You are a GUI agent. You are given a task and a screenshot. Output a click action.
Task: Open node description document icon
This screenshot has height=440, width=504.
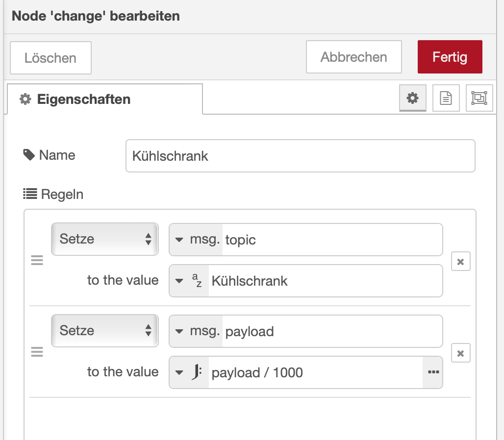click(x=446, y=98)
